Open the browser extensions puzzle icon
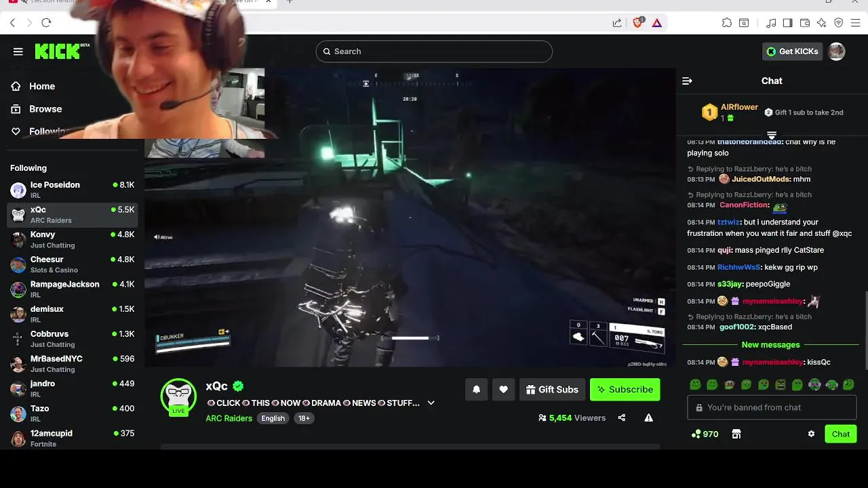868x488 pixels. [727, 23]
